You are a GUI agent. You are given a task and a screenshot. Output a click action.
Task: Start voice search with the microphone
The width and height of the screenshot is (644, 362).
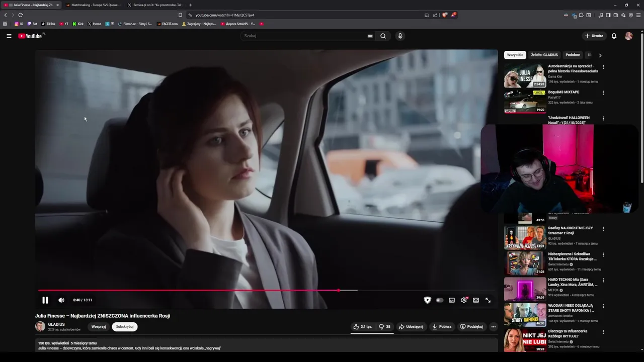click(400, 36)
